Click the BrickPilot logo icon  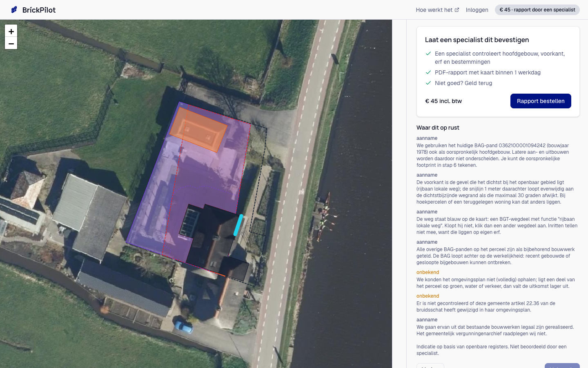(14, 9)
